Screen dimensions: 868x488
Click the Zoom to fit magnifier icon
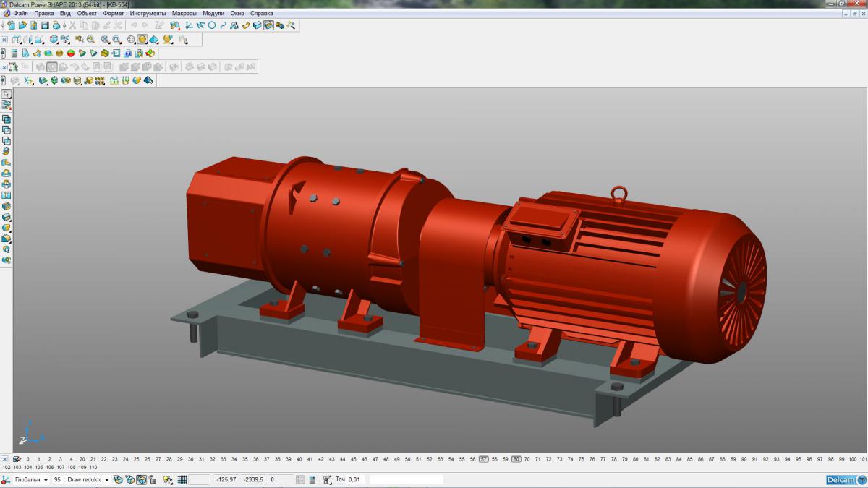105,40
